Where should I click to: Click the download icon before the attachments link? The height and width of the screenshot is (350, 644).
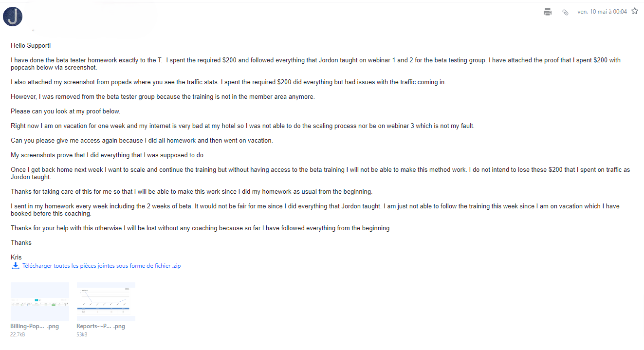(15, 266)
